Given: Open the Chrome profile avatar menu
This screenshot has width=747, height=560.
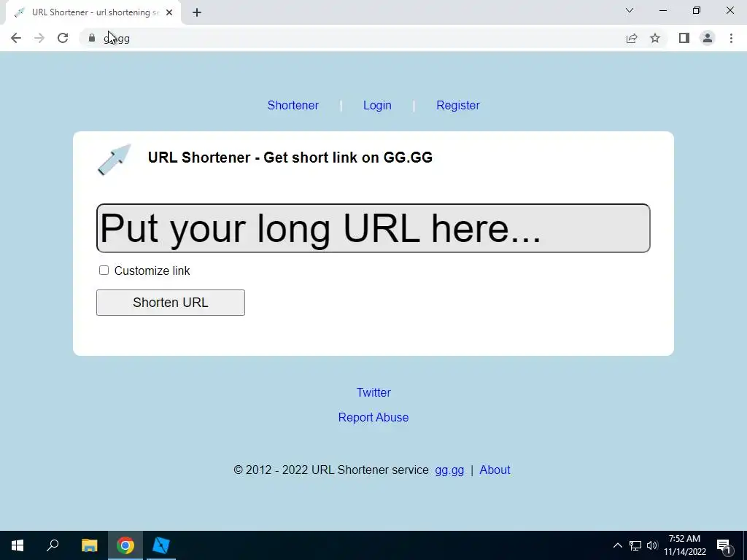Looking at the screenshot, I should [x=708, y=38].
